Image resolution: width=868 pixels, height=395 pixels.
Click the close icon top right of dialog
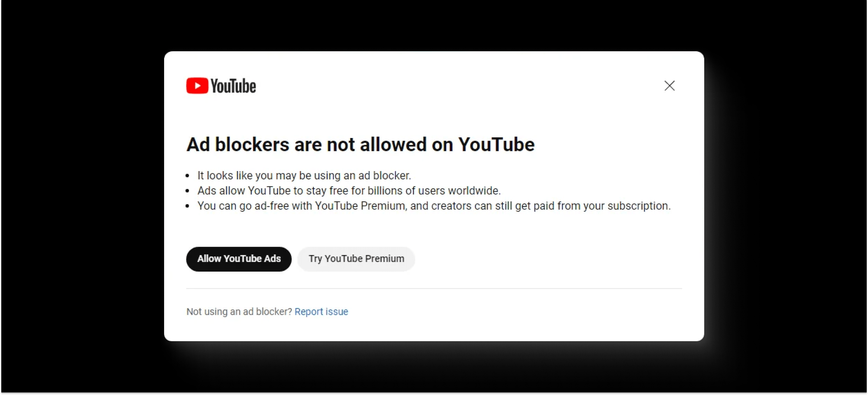click(669, 86)
